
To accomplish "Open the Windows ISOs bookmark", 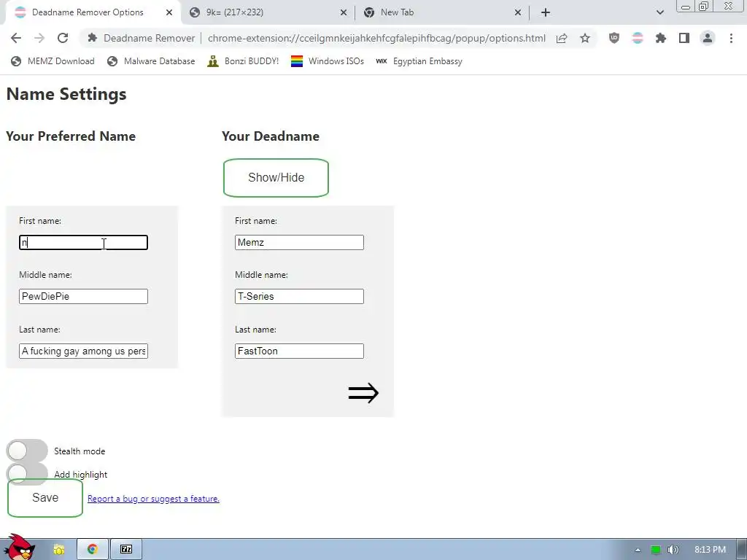I will [328, 61].
